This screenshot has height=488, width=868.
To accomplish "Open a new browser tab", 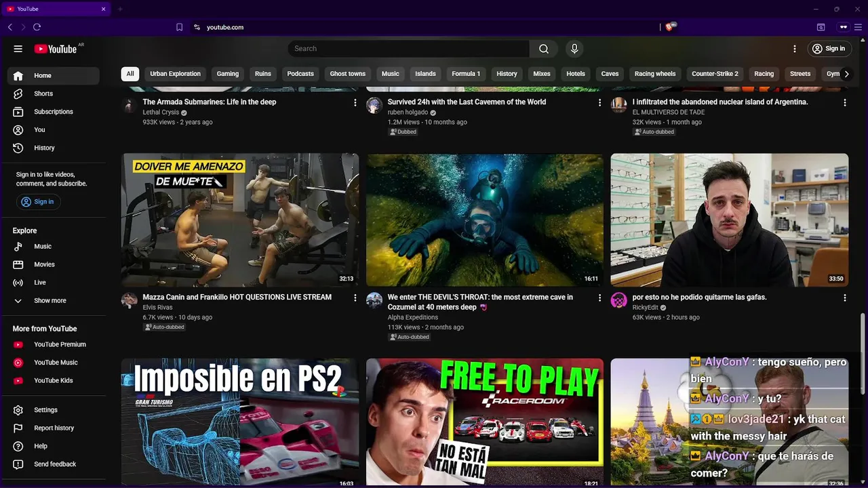I will click(x=120, y=9).
